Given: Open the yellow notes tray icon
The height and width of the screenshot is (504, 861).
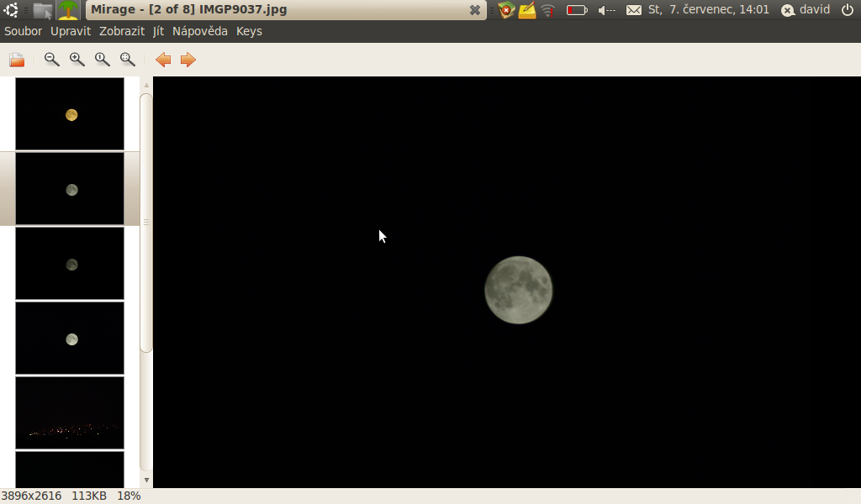Looking at the screenshot, I should pyautogui.click(x=527, y=10).
